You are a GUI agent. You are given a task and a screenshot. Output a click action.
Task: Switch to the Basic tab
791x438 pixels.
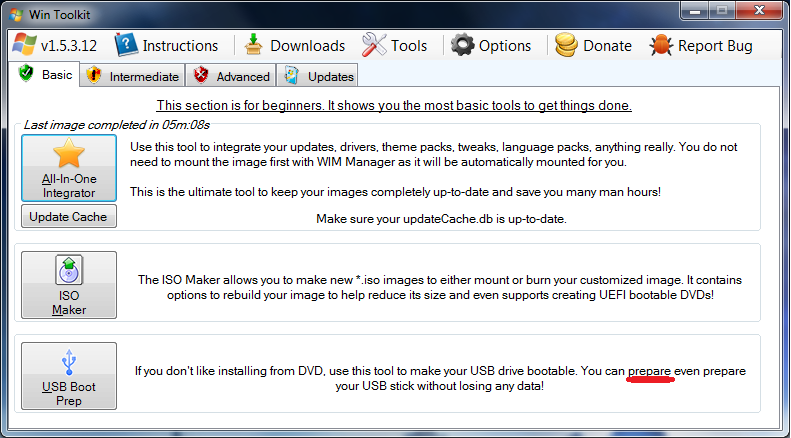pyautogui.click(x=45, y=75)
